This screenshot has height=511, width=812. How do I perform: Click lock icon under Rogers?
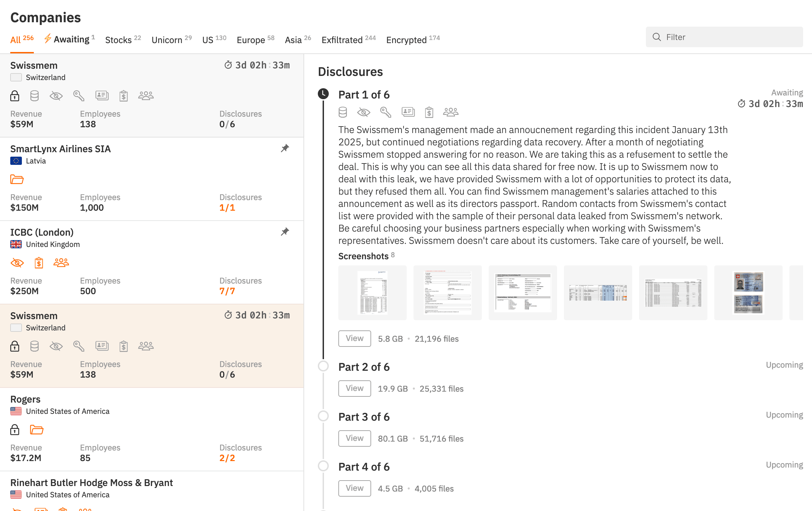click(15, 430)
